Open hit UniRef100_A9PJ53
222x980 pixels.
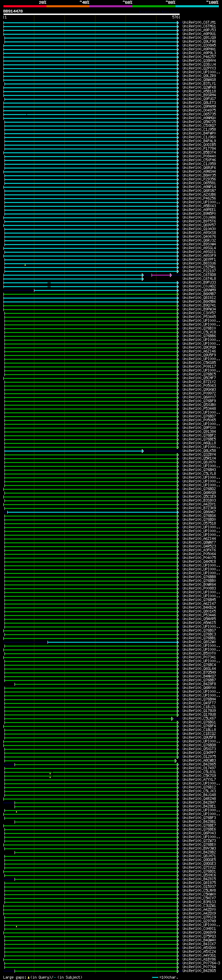click(199, 30)
